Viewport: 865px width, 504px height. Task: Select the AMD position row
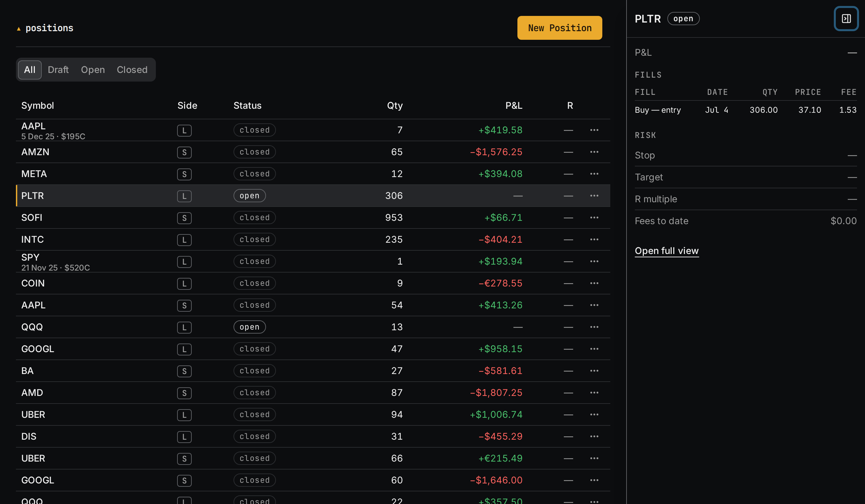click(313, 393)
